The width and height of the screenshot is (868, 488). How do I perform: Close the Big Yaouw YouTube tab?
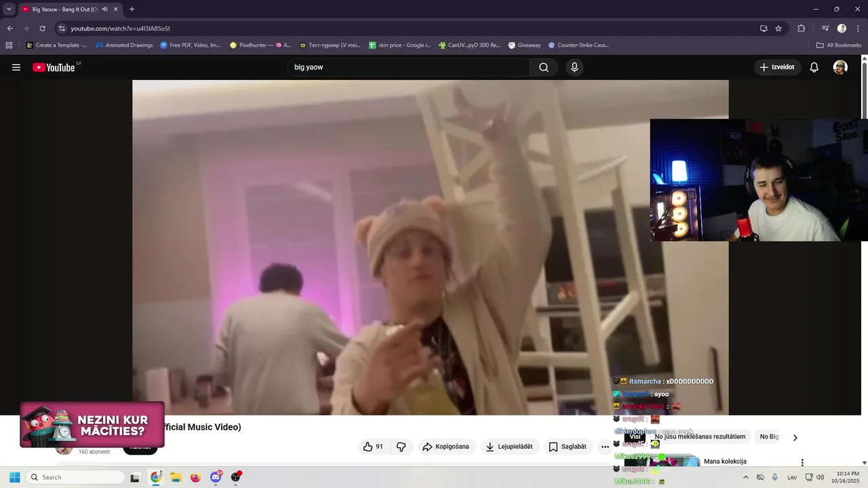(115, 9)
